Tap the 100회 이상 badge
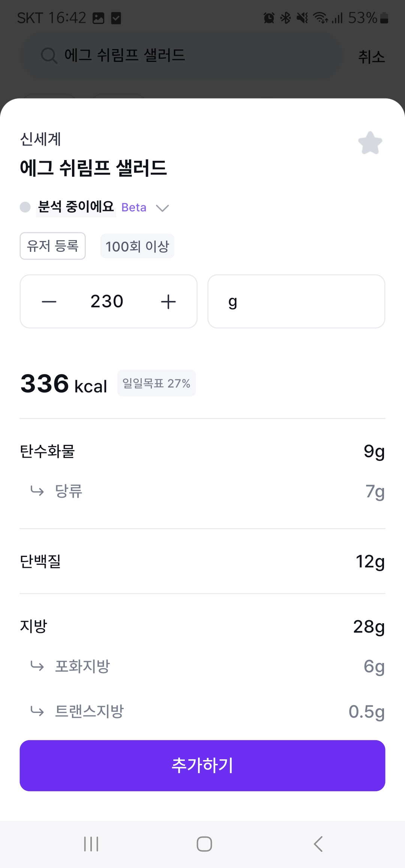405x868 pixels. point(137,246)
